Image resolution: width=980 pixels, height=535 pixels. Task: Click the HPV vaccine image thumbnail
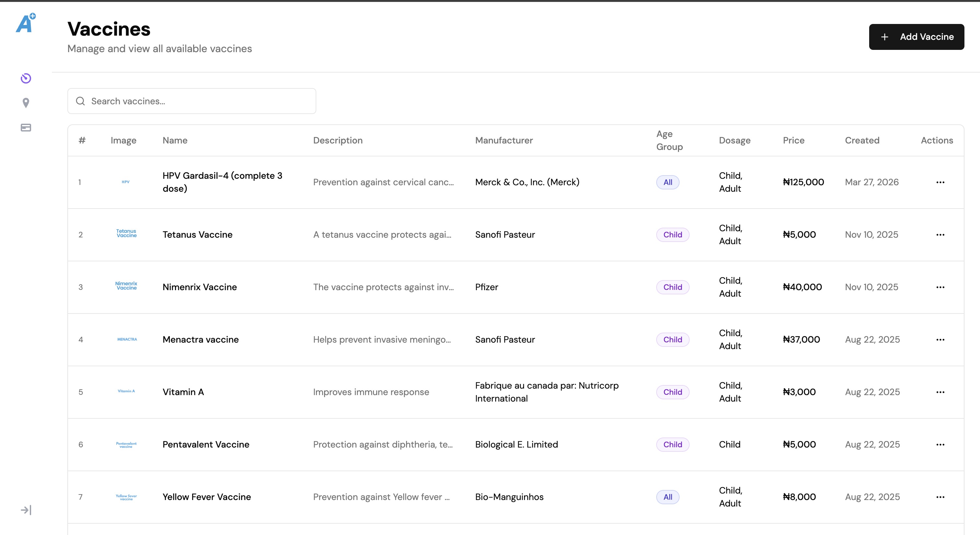pyautogui.click(x=125, y=182)
